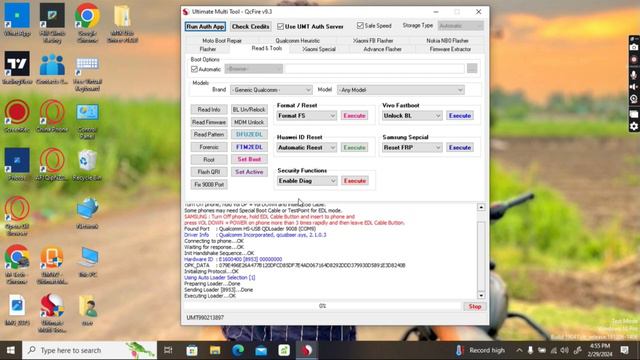Show hidden system tray icons
The image size is (640, 360).
[x=519, y=350]
